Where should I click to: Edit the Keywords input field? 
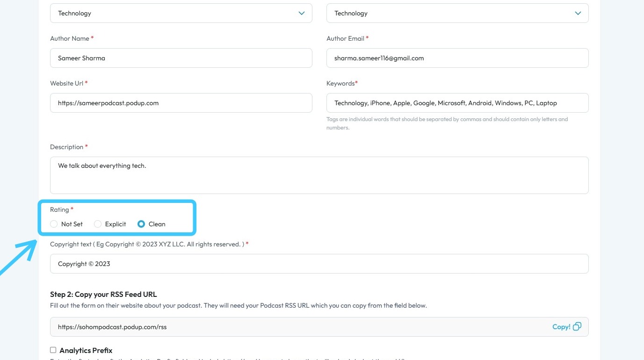[x=457, y=103]
